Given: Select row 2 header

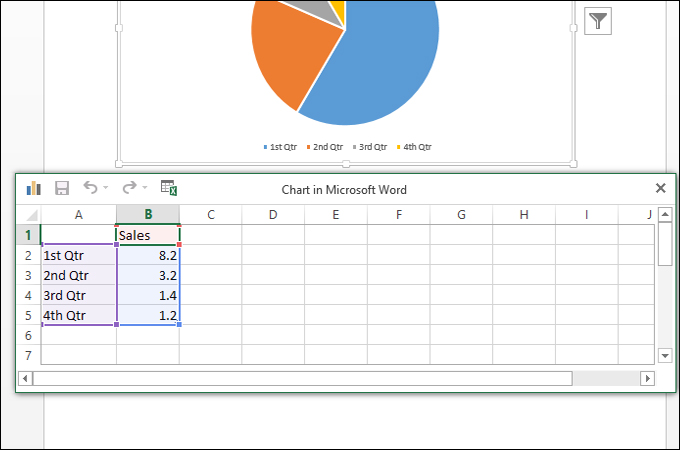Looking at the screenshot, I should point(28,255).
